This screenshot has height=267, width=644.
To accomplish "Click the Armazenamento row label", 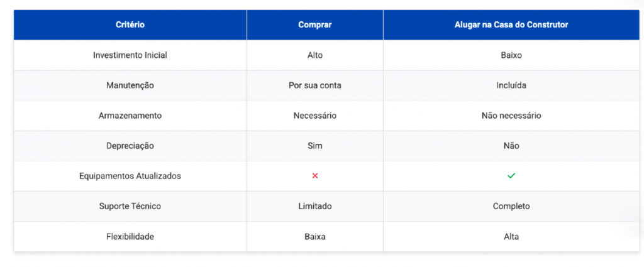I will point(130,116).
